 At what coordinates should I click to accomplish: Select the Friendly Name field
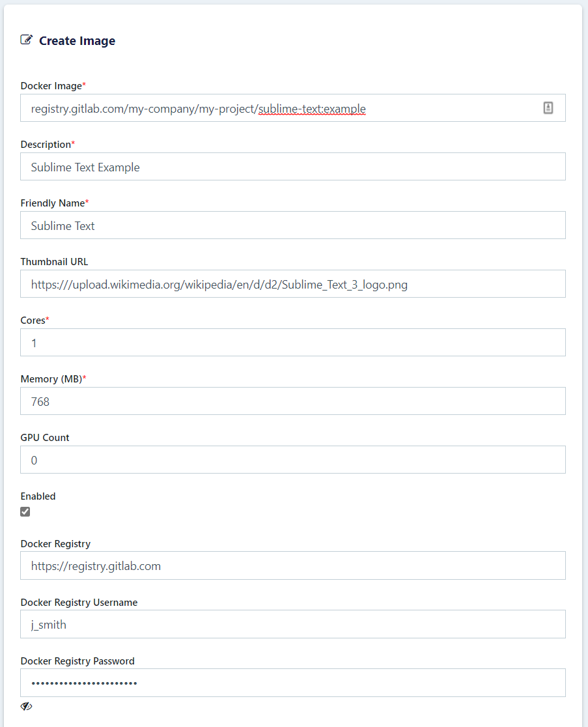[293, 225]
